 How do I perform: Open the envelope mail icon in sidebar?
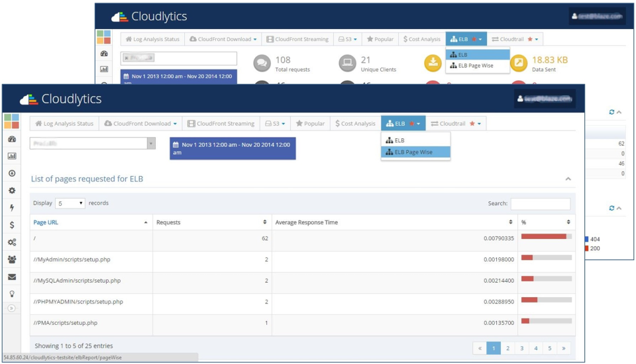point(12,277)
